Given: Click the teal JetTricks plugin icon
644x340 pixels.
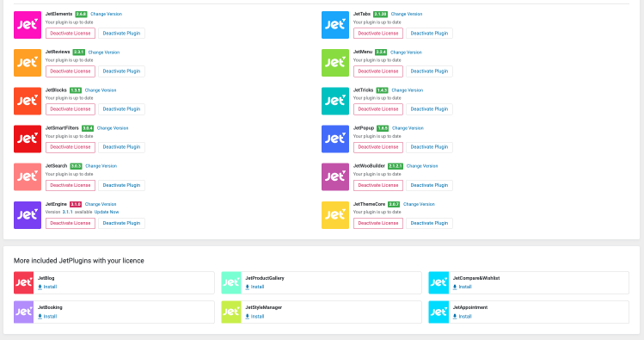Looking at the screenshot, I should (335, 101).
